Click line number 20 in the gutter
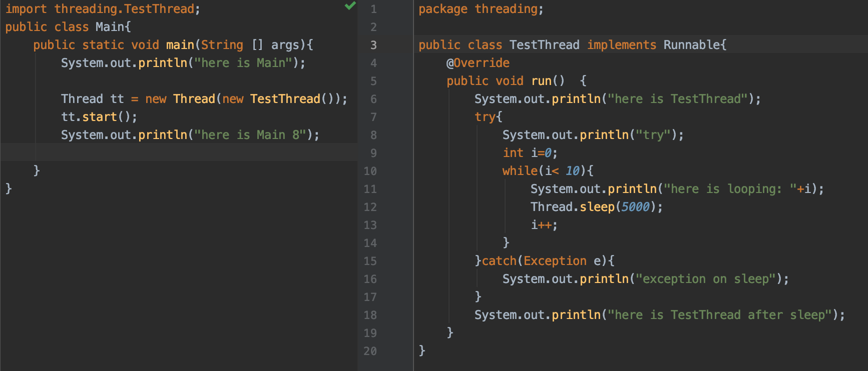This screenshot has height=371, width=868. pyautogui.click(x=370, y=351)
